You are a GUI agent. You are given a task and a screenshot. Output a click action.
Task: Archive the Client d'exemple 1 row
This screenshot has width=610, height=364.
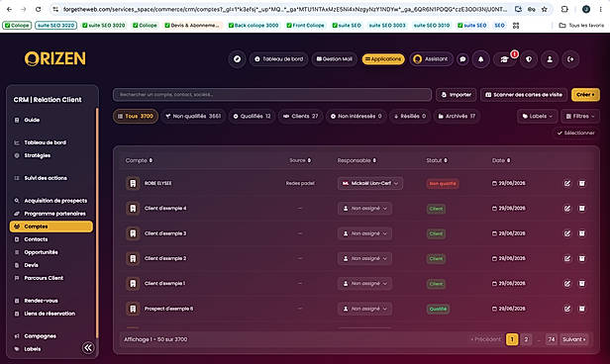tap(582, 284)
